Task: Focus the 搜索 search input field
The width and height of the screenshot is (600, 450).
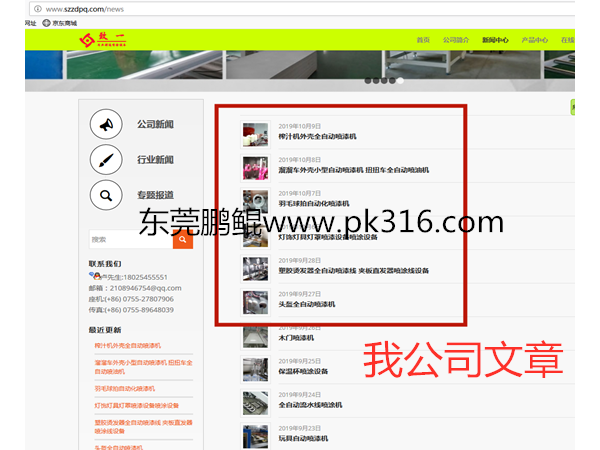Action: pyautogui.click(x=131, y=240)
